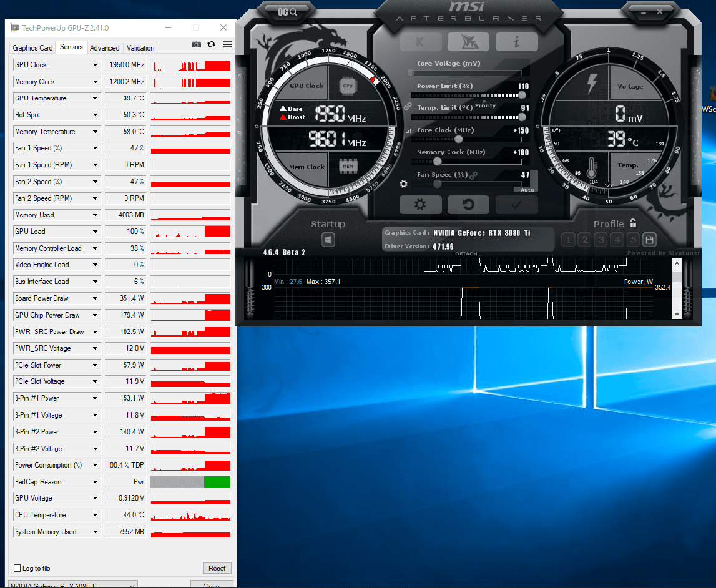Open PerfCap Reason sensor dropdown
This screenshot has width=716, height=588.
click(x=95, y=482)
